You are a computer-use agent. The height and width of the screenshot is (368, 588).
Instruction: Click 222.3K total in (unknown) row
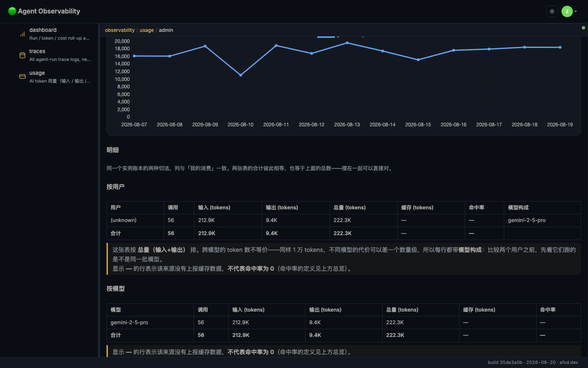(342, 220)
